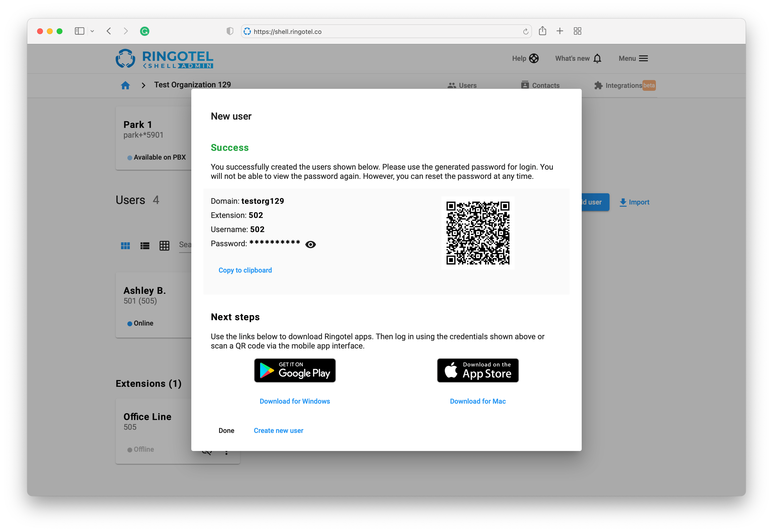Image resolution: width=773 pixels, height=532 pixels.
Task: Click the QR code image
Action: (478, 233)
